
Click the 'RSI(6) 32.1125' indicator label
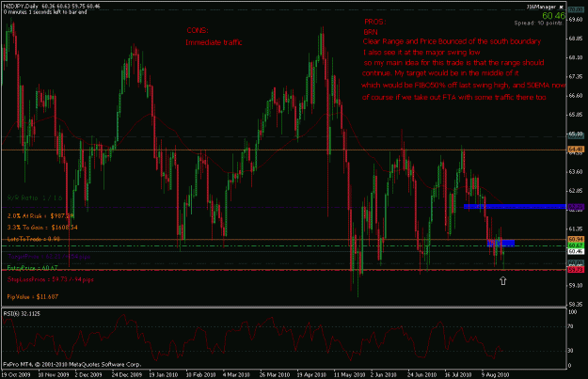click(x=22, y=314)
